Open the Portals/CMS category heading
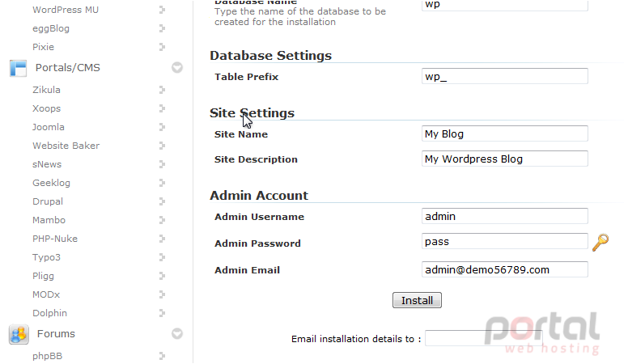The width and height of the screenshot is (628, 364). coord(68,68)
